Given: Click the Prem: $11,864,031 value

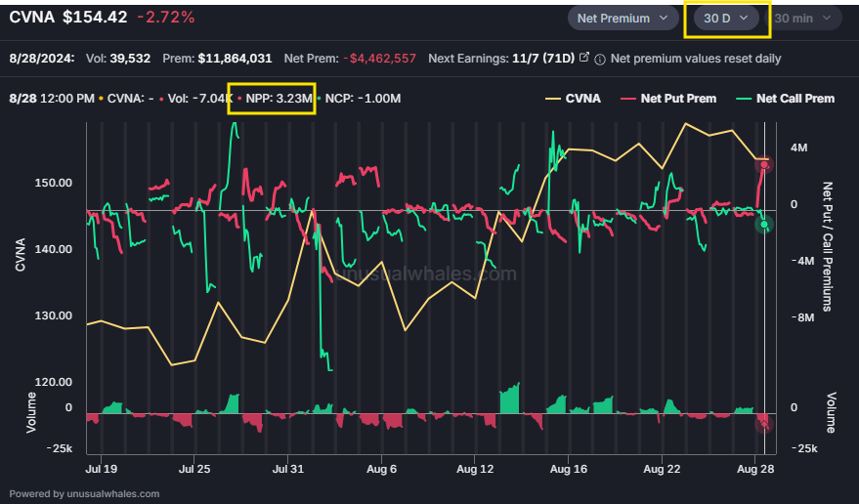Looking at the screenshot, I should [x=217, y=59].
